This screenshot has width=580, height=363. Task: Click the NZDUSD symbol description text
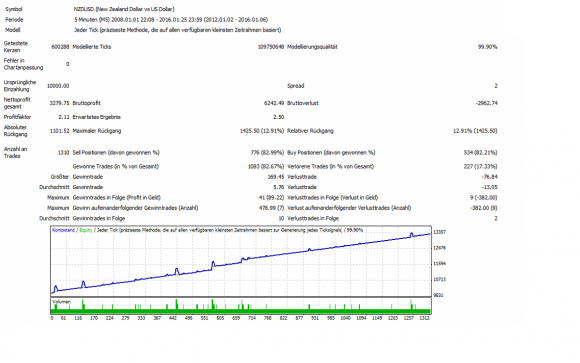pos(124,9)
